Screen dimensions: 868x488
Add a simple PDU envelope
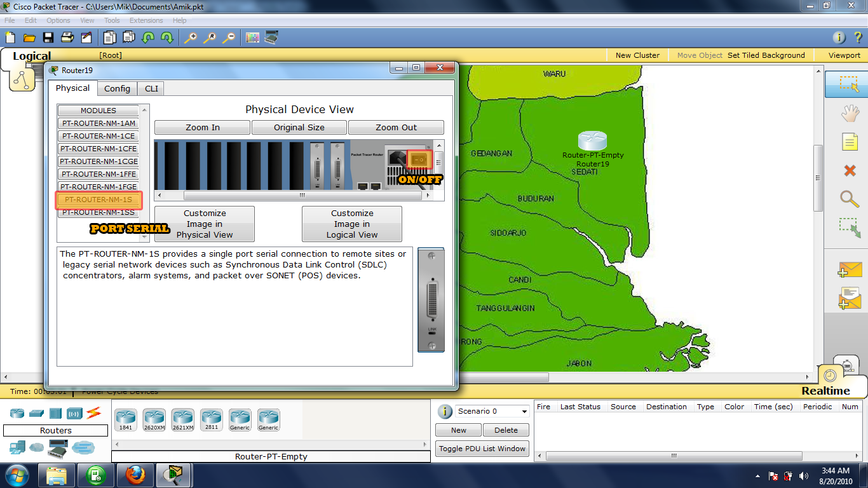point(850,269)
